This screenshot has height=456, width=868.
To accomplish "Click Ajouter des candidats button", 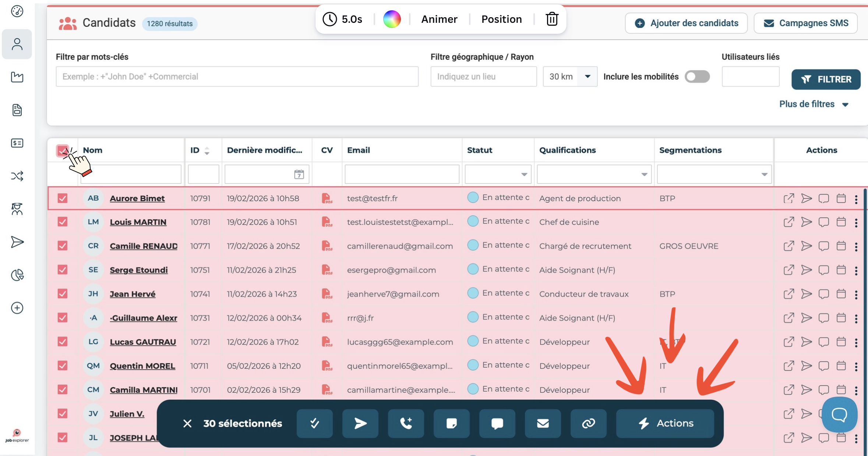I will [x=686, y=23].
